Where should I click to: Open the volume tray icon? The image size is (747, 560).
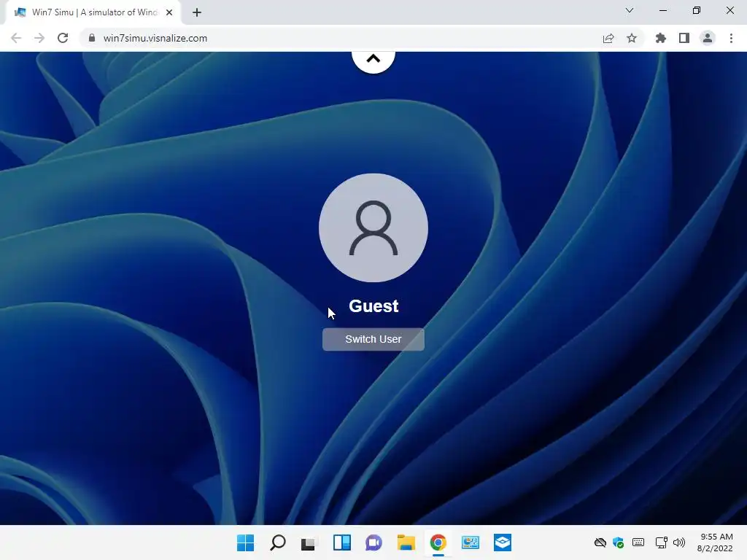(x=679, y=542)
